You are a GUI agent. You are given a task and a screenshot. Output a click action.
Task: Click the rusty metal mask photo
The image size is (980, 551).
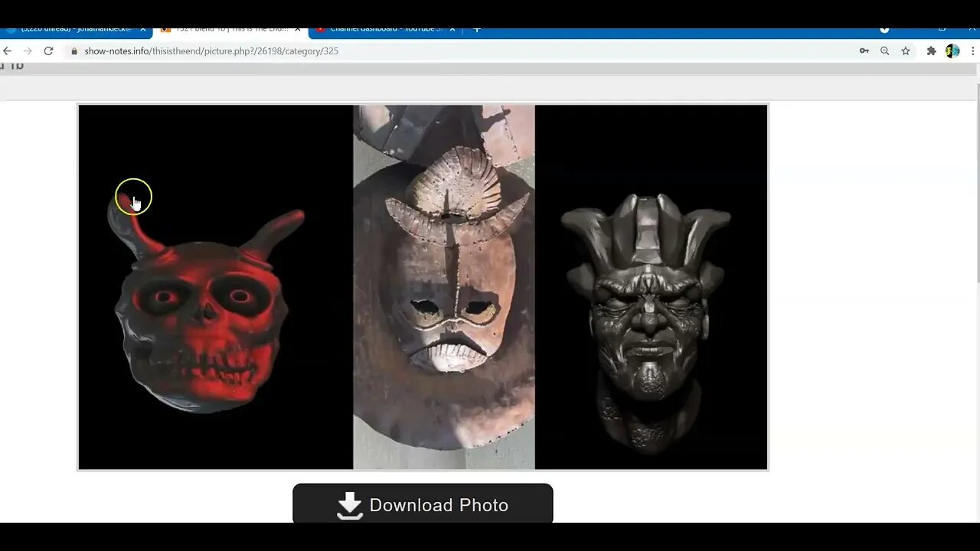tap(444, 287)
